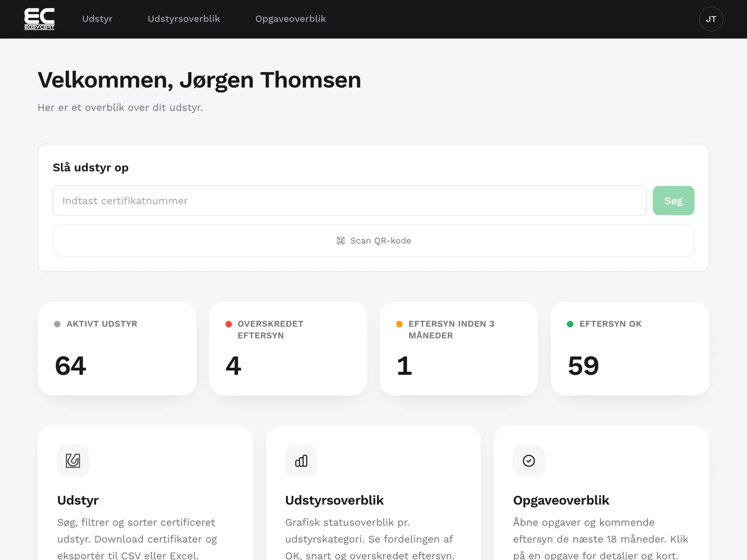Click the Udstyr card icon
The image size is (747, 560).
pyautogui.click(x=73, y=461)
